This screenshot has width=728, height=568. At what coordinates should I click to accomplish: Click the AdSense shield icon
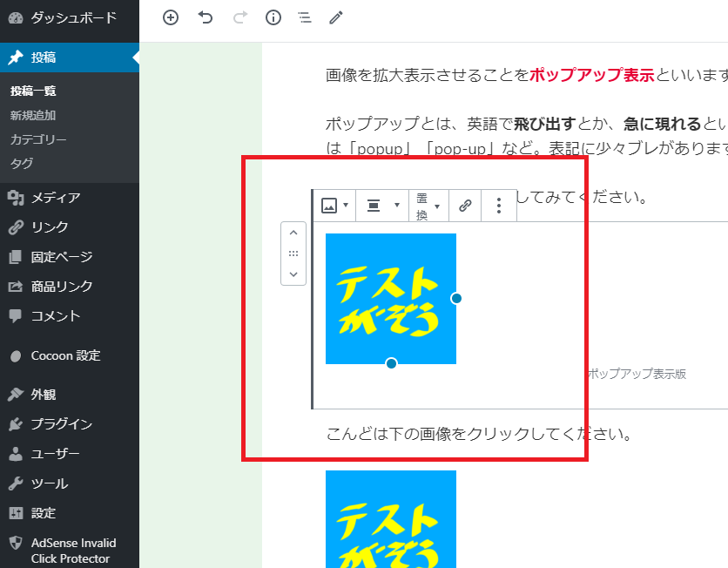(16, 543)
